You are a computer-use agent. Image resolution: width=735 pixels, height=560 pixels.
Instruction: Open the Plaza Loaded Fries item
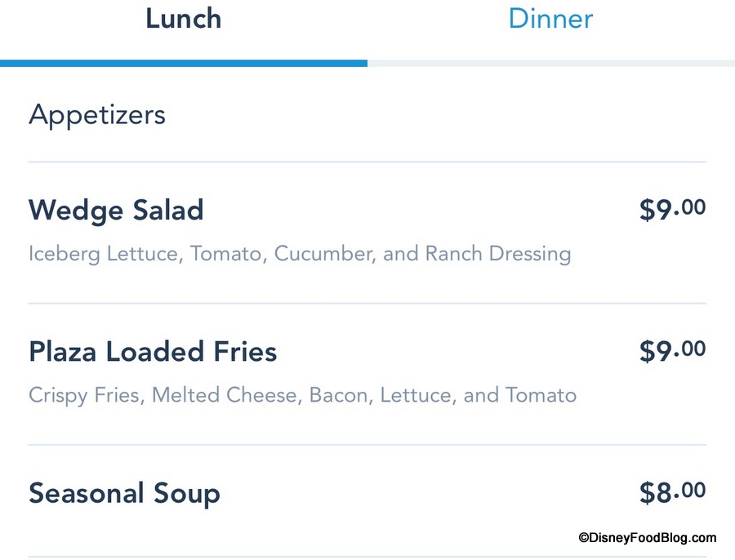point(153,352)
